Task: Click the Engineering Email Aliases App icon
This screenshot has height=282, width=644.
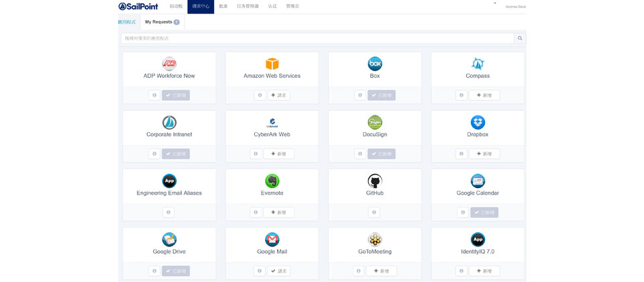Action: [x=169, y=181]
